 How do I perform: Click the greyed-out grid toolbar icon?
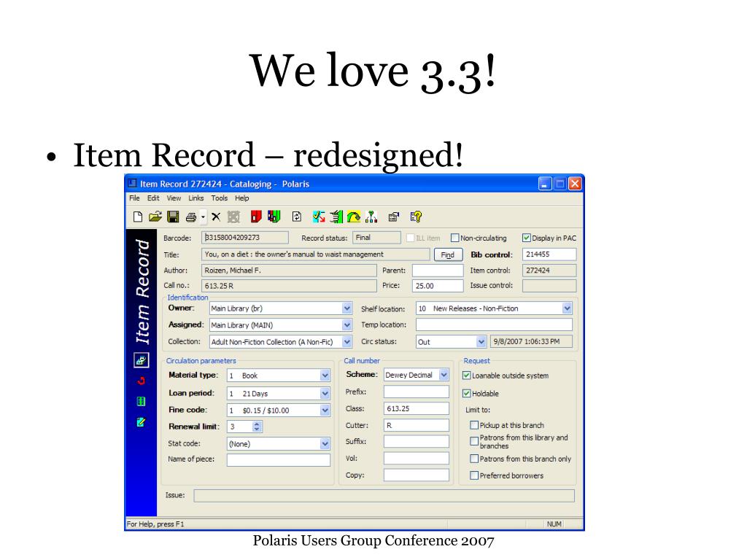[233, 217]
